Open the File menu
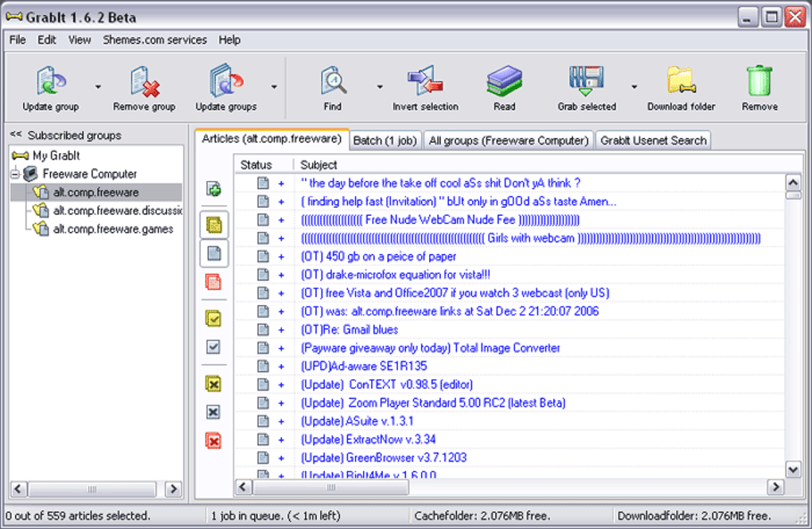 (x=18, y=40)
